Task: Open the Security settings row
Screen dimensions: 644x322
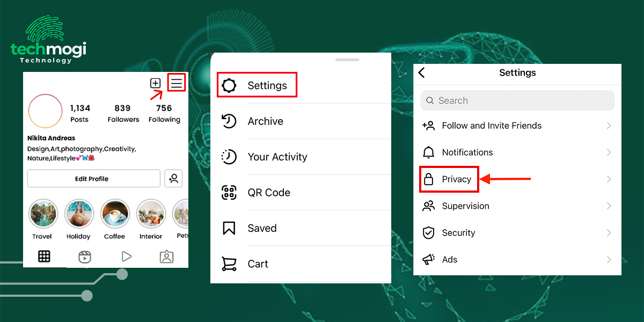Action: click(517, 233)
